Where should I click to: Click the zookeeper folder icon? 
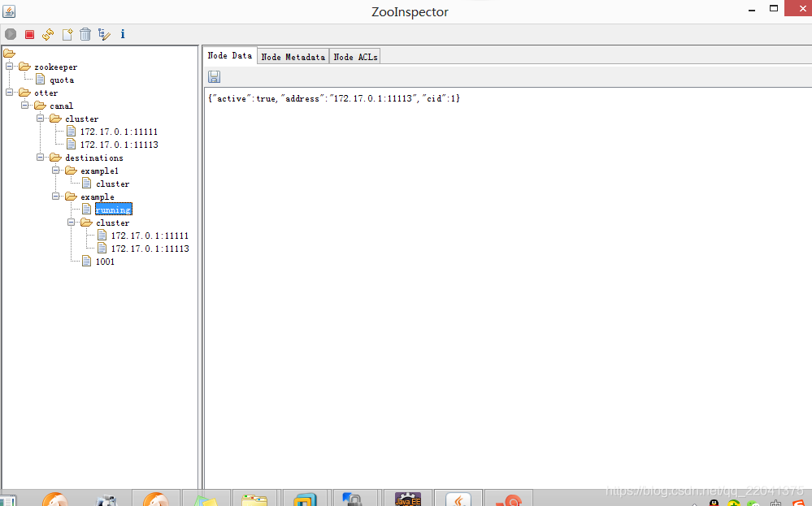(25, 67)
